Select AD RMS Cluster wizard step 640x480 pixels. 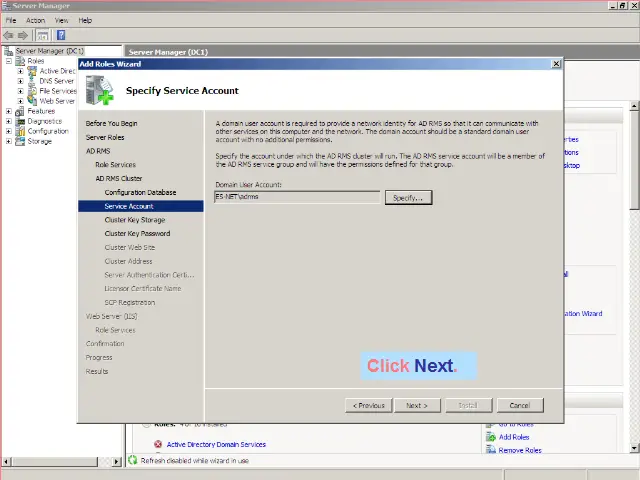pos(119,178)
